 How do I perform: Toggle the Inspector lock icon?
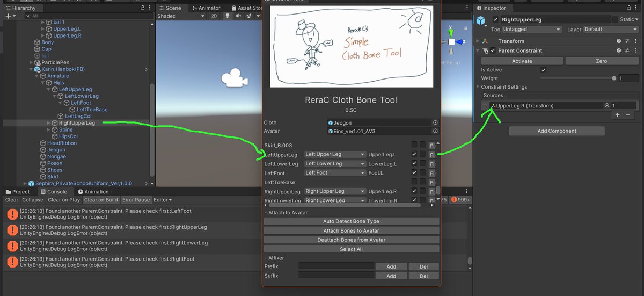tap(628, 8)
